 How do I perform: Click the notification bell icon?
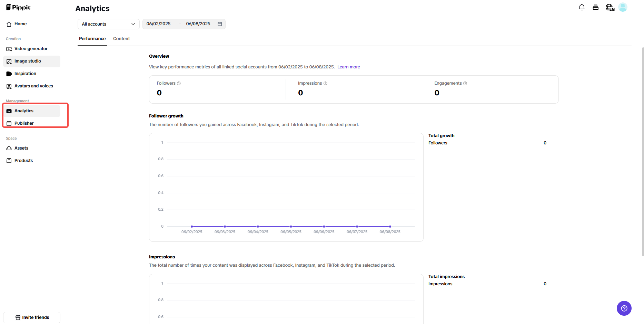click(x=582, y=7)
